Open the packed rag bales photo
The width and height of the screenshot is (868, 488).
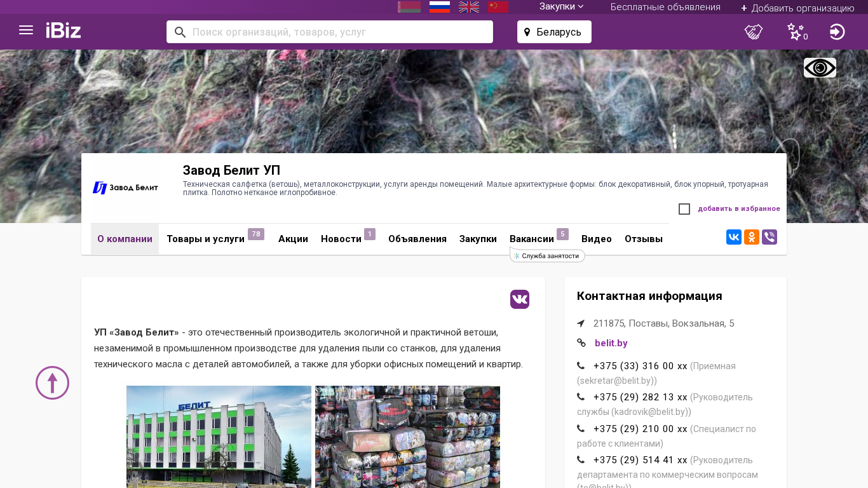tap(407, 437)
